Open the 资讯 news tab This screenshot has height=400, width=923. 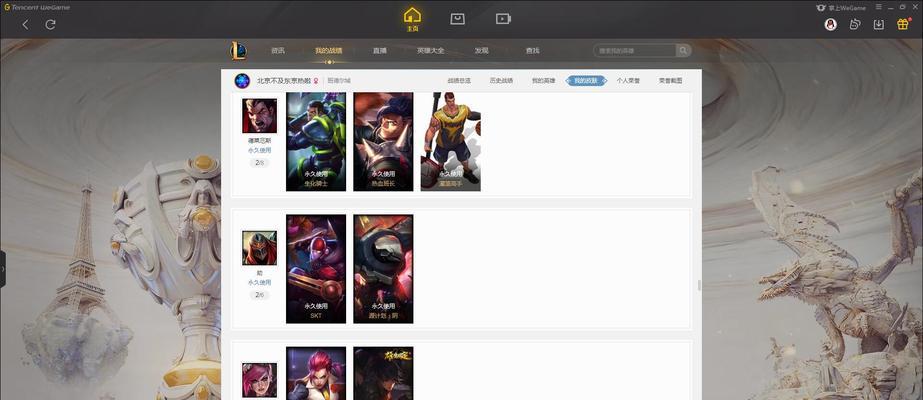[278, 51]
